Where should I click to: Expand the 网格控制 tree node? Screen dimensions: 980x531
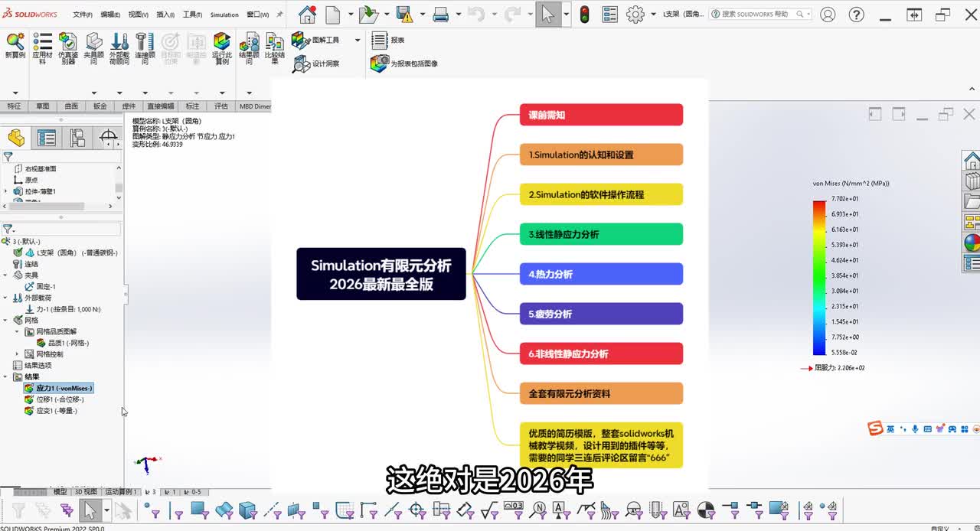point(18,354)
